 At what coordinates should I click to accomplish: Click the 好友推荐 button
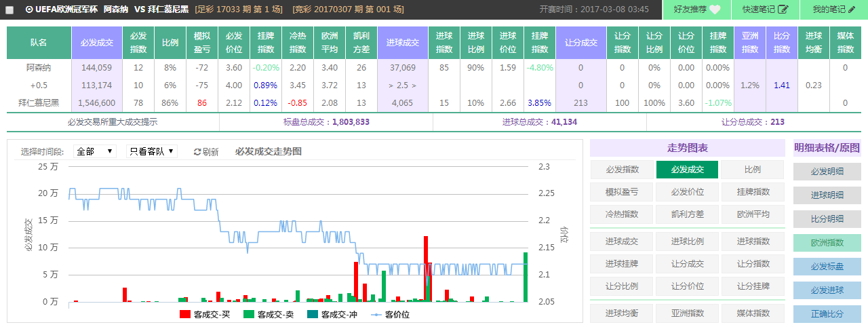click(697, 9)
